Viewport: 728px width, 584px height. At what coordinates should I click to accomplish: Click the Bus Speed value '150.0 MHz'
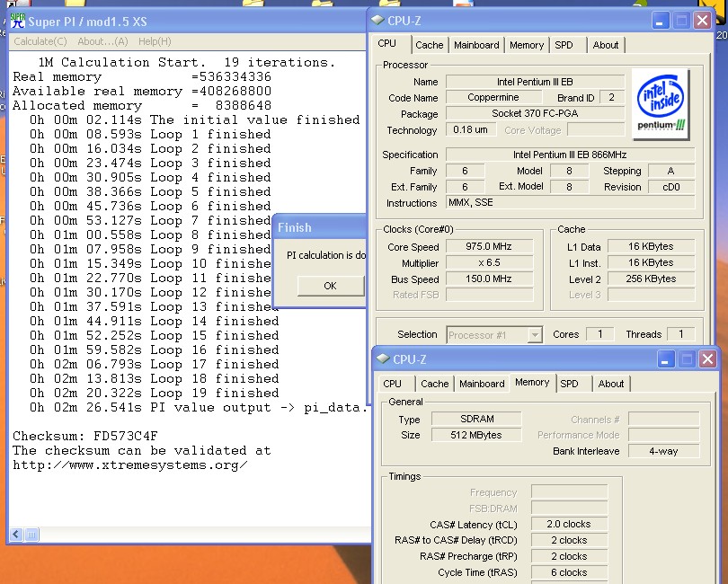[x=489, y=279]
